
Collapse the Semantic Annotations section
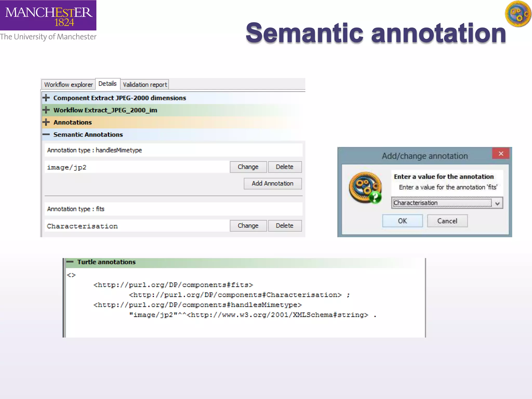(46, 134)
